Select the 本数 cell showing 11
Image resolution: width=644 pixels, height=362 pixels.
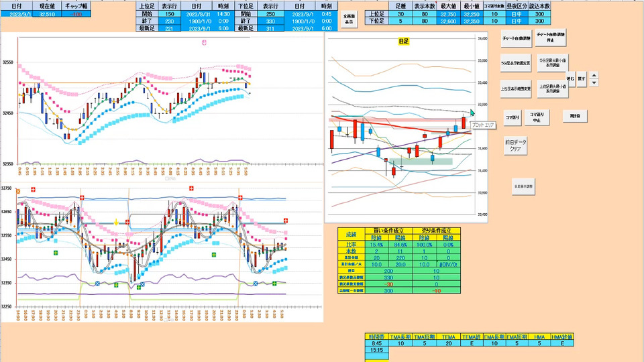click(400, 251)
